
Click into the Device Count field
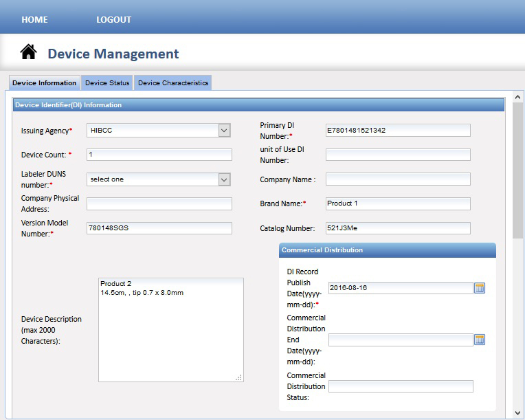(x=159, y=155)
